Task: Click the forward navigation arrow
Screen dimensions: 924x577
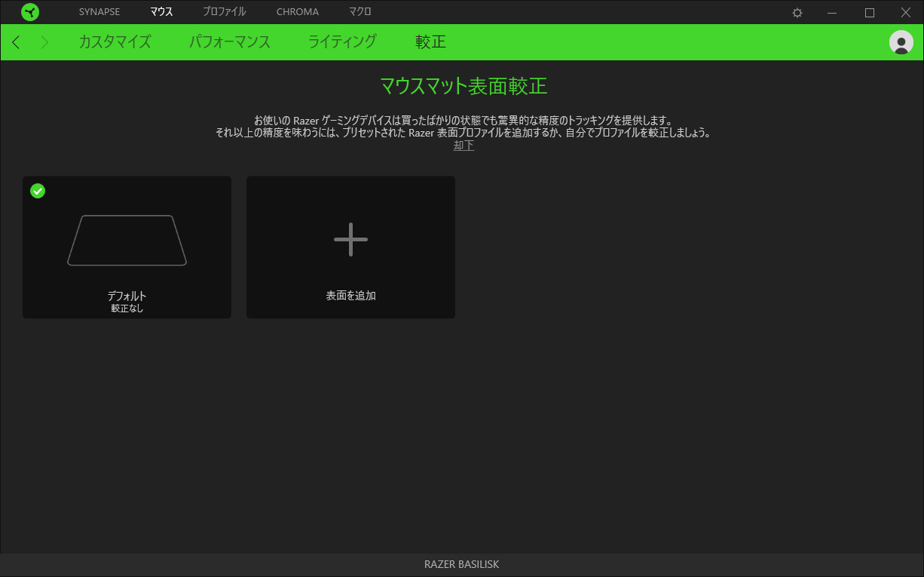Action: click(x=44, y=42)
